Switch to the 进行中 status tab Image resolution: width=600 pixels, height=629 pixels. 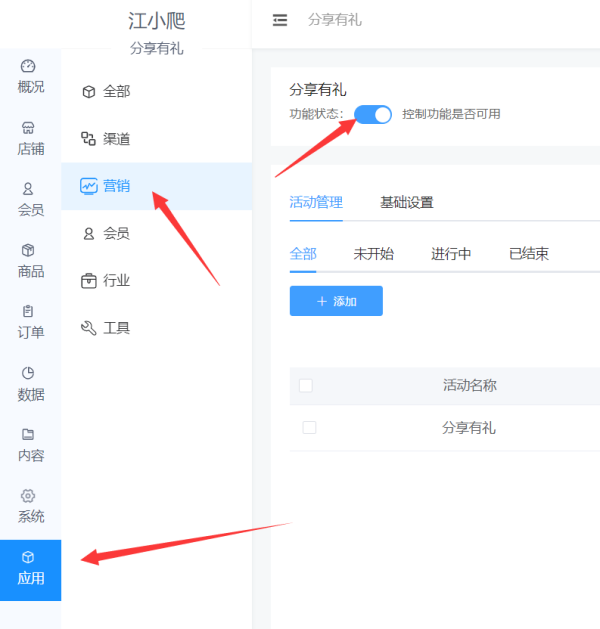(451, 254)
